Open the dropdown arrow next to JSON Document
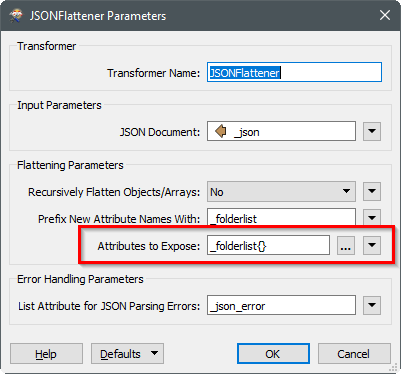Screen dimensions: 401x374 [x=372, y=131]
